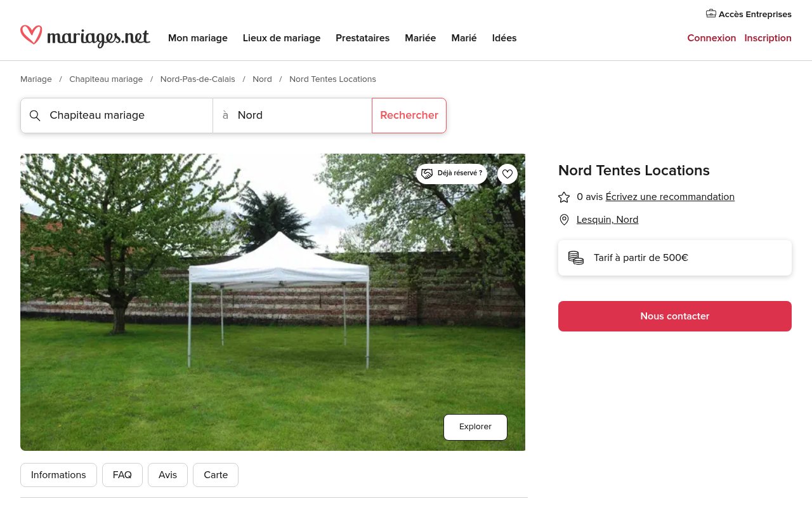Click the heart favorite icon on photo
This screenshot has width=812, height=508.
(x=507, y=174)
